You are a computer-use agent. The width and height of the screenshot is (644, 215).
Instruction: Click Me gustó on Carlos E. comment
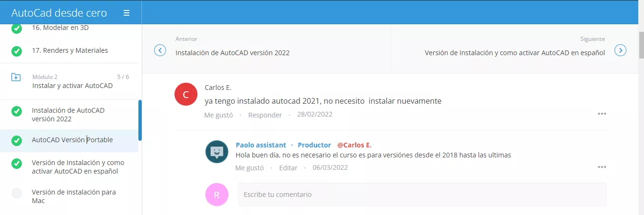(x=219, y=115)
